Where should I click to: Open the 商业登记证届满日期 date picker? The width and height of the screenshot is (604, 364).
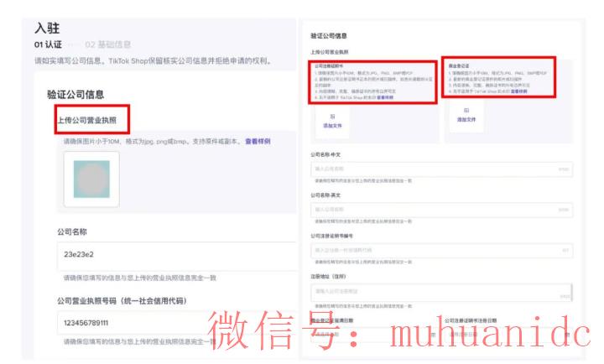click(x=369, y=334)
